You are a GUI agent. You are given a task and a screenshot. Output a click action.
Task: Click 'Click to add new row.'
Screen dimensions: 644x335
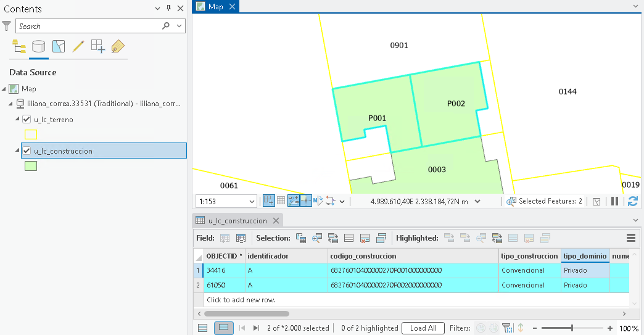(x=241, y=300)
